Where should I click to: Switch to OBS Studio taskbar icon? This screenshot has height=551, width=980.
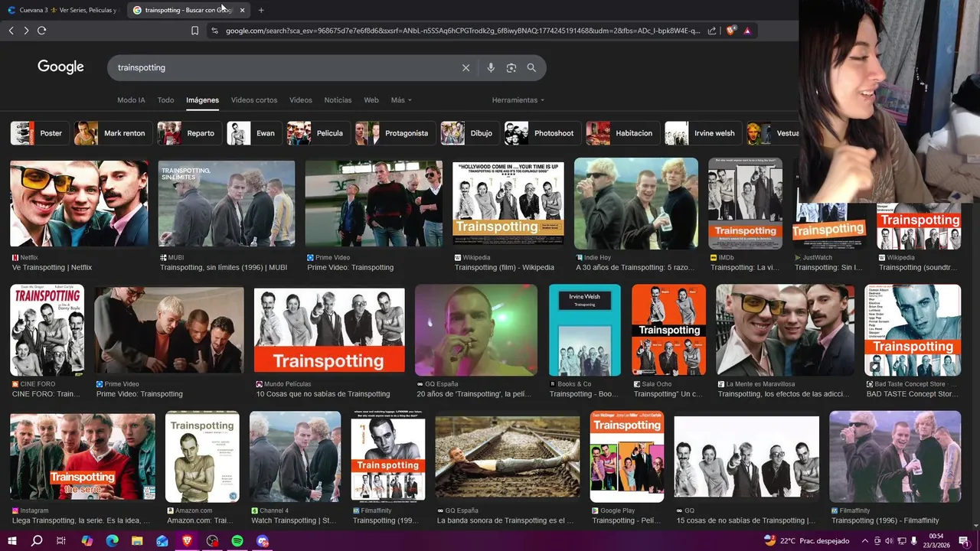(213, 541)
